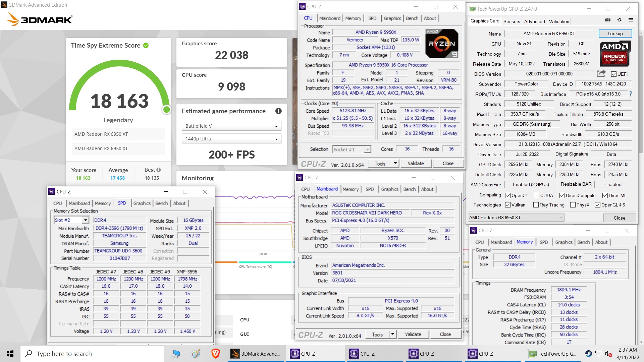Toggle the DirectML checkbox
This screenshot has width=644, height=362.
[x=605, y=195]
